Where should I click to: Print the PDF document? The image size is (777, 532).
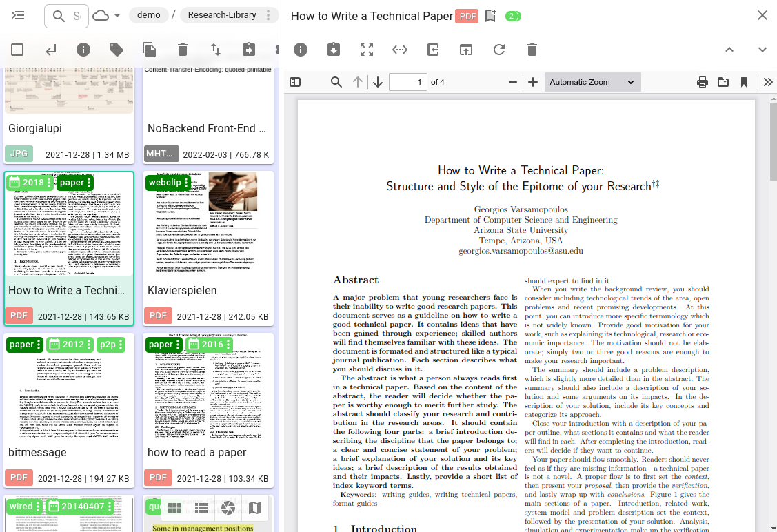pyautogui.click(x=702, y=82)
